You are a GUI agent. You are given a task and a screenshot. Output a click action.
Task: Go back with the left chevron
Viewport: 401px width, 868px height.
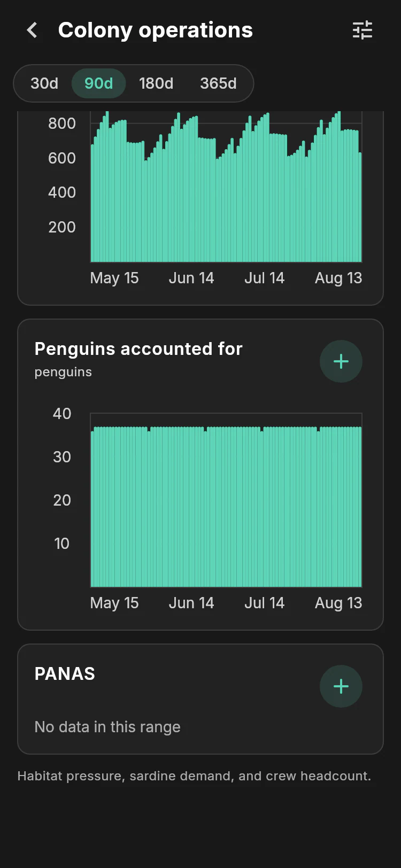point(33,30)
